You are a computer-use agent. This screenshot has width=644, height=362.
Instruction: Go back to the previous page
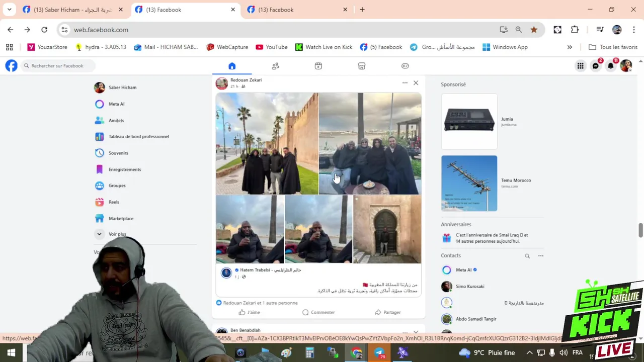pos(11,30)
